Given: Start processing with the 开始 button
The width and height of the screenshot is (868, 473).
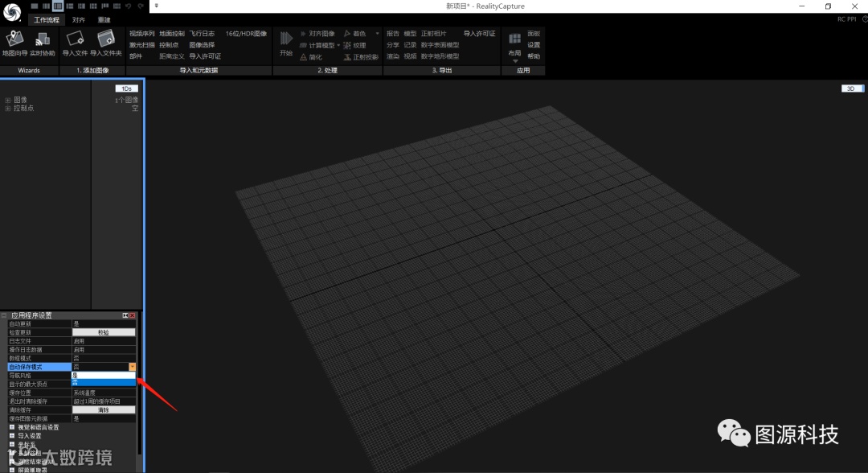Looking at the screenshot, I should point(285,43).
